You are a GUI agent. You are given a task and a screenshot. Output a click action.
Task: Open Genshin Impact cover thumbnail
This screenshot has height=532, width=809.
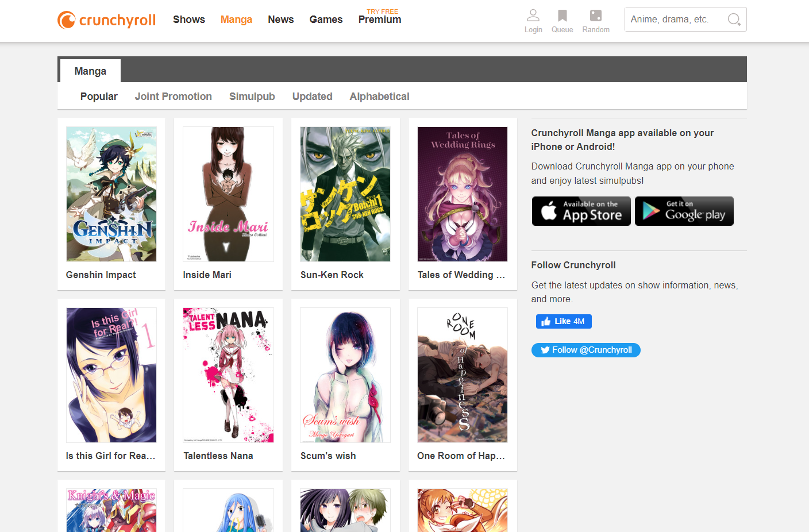(111, 194)
